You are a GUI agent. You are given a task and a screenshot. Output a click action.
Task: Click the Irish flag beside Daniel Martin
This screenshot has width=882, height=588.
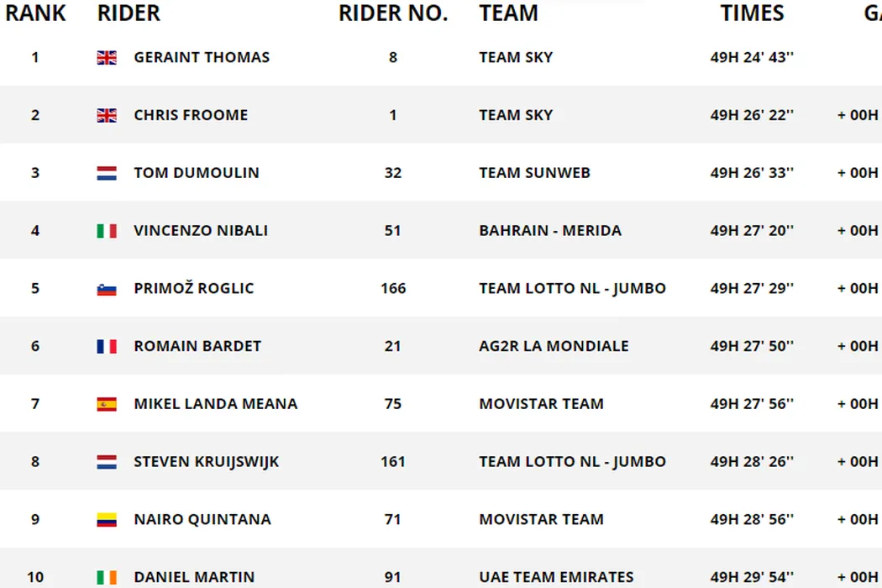pos(107,577)
